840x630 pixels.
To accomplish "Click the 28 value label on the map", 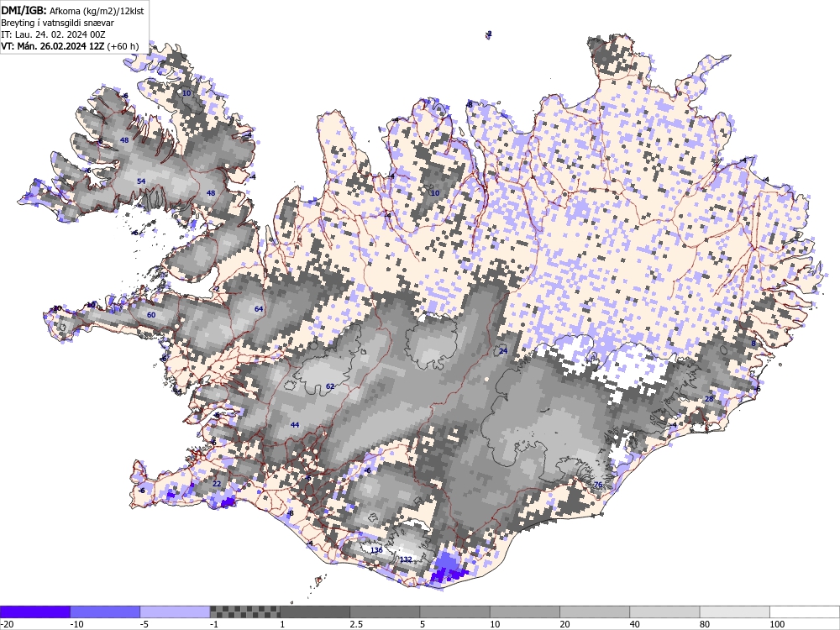I will pos(709,399).
